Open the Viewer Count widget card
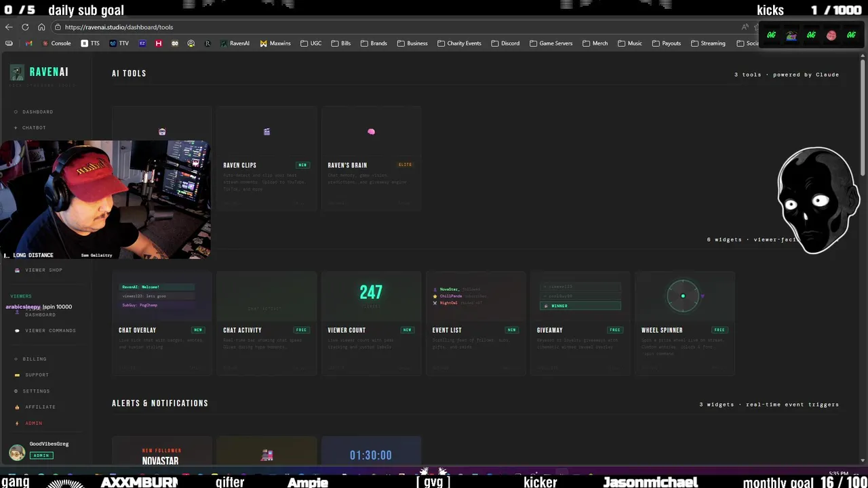 point(371,323)
